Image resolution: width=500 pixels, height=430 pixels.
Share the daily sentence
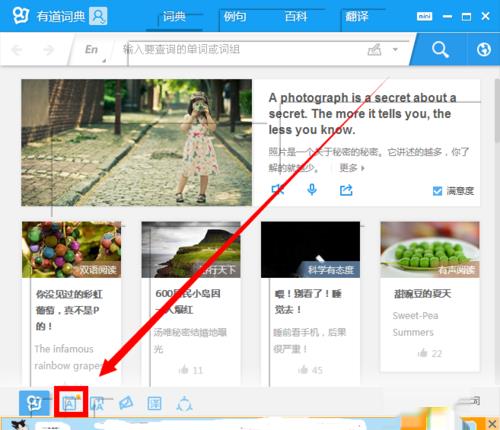pos(346,190)
